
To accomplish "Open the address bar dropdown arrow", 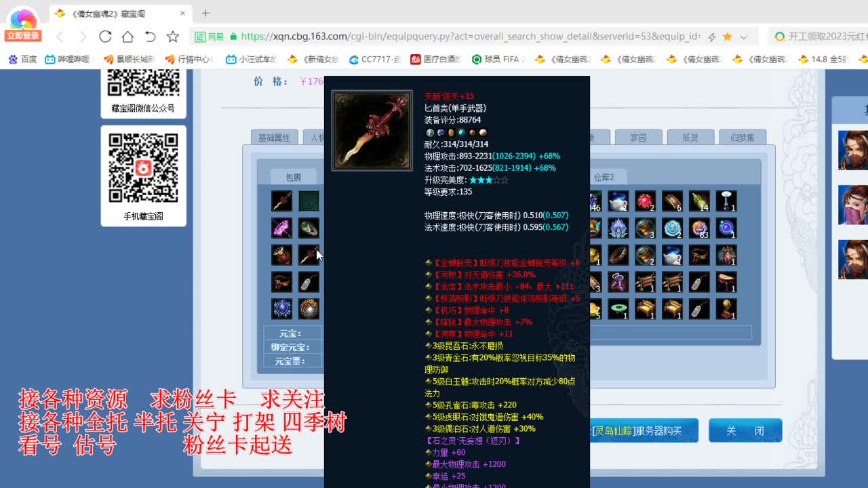I will [x=743, y=37].
